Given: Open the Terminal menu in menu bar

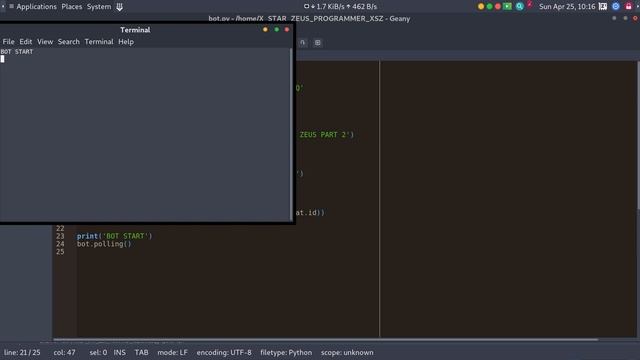Looking at the screenshot, I should pyautogui.click(x=99, y=42).
